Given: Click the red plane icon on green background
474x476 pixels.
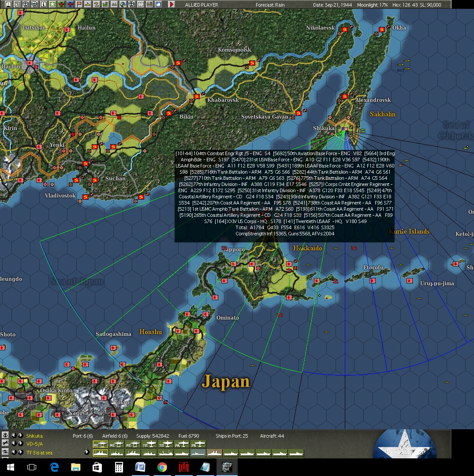Looking at the screenshot, I should [61, 4].
